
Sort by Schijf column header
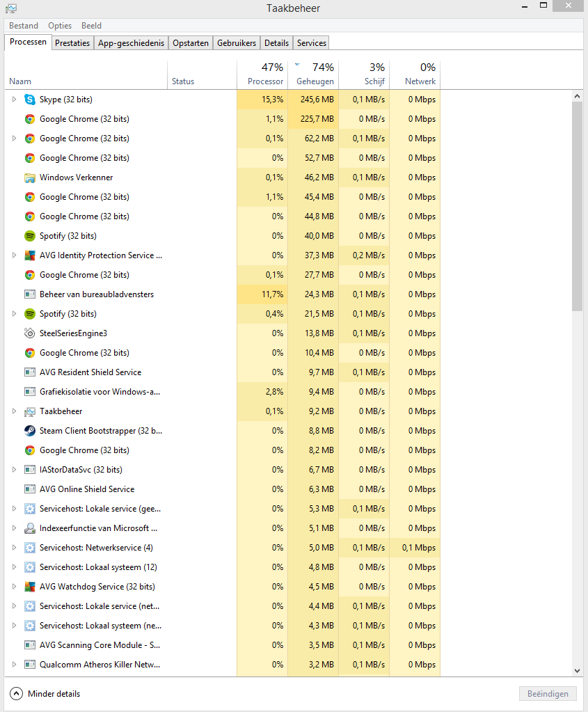pyautogui.click(x=364, y=74)
